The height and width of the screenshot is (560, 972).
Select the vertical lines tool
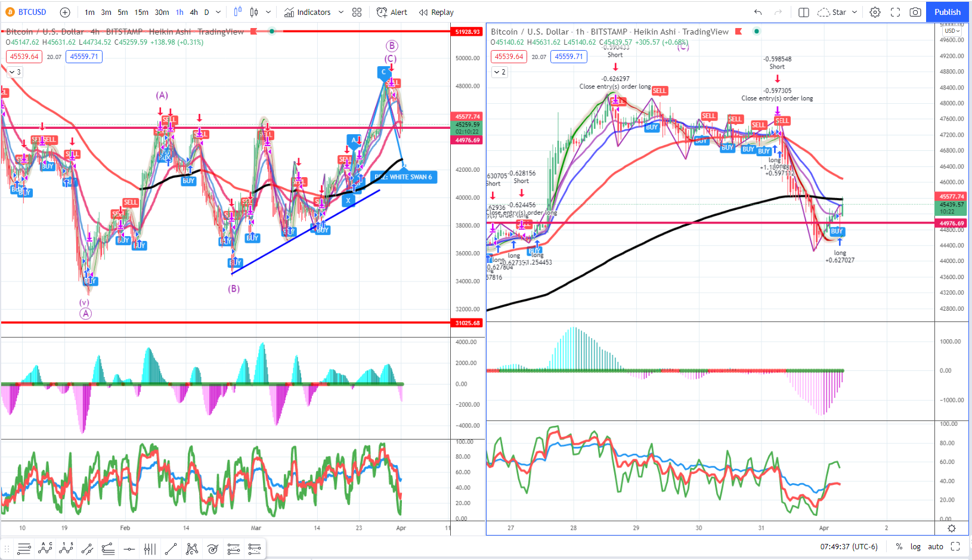click(150, 549)
